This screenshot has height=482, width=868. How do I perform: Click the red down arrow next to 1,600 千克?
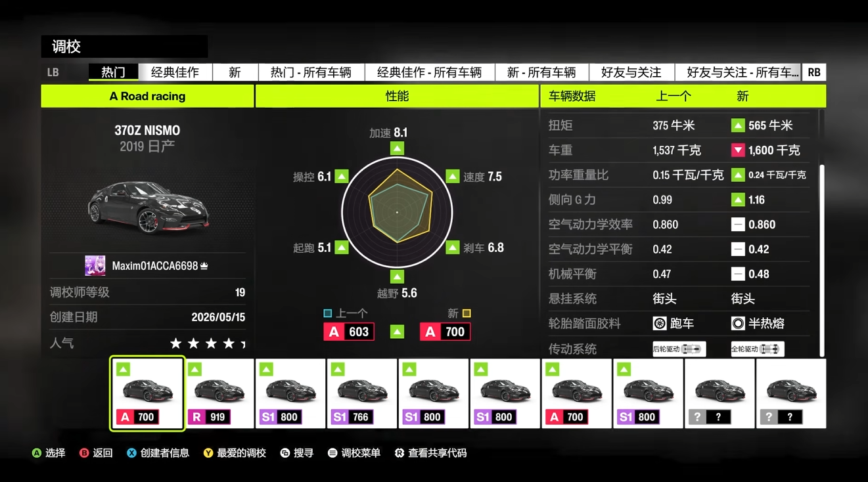[x=738, y=150]
